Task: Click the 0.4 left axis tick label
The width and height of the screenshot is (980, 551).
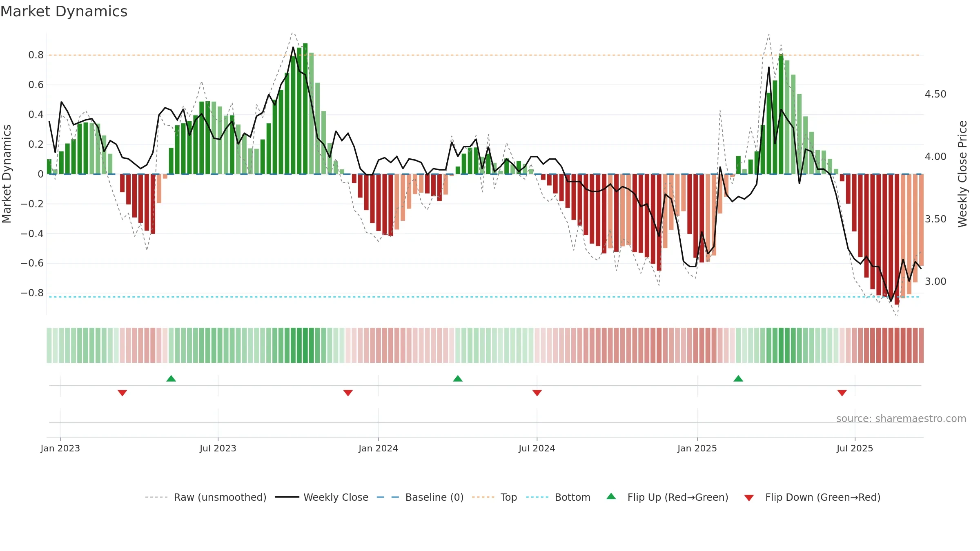Action: [x=36, y=115]
